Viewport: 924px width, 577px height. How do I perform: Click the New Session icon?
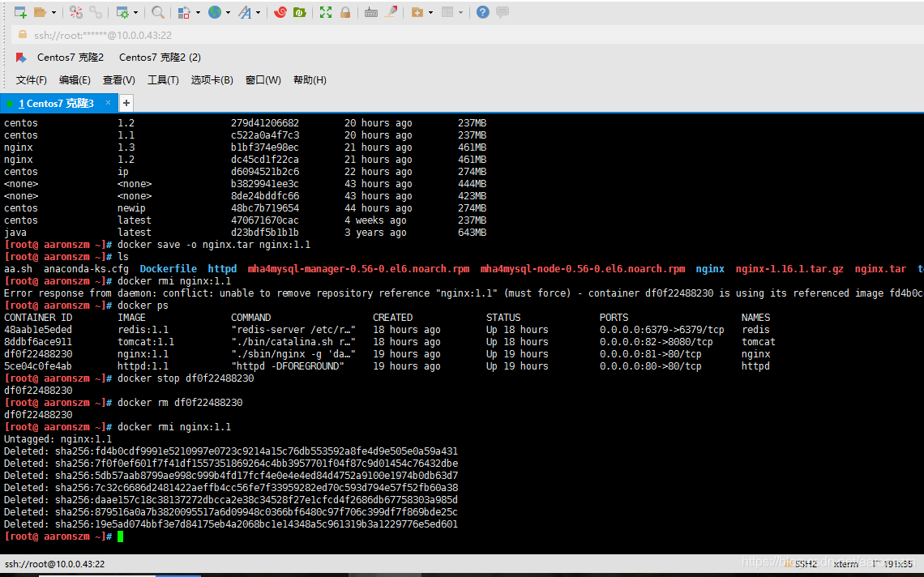click(x=20, y=12)
